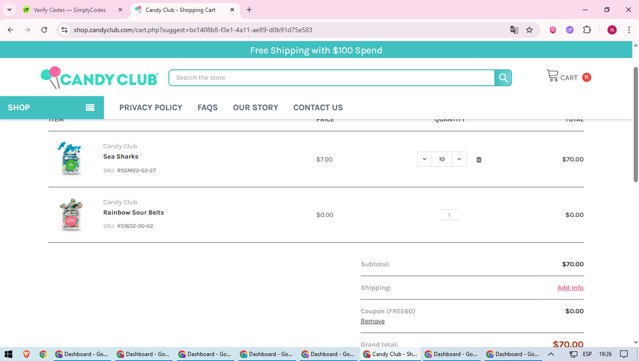639x361 pixels.
Task: Click the scrollbar down arrow
Action: (635, 343)
